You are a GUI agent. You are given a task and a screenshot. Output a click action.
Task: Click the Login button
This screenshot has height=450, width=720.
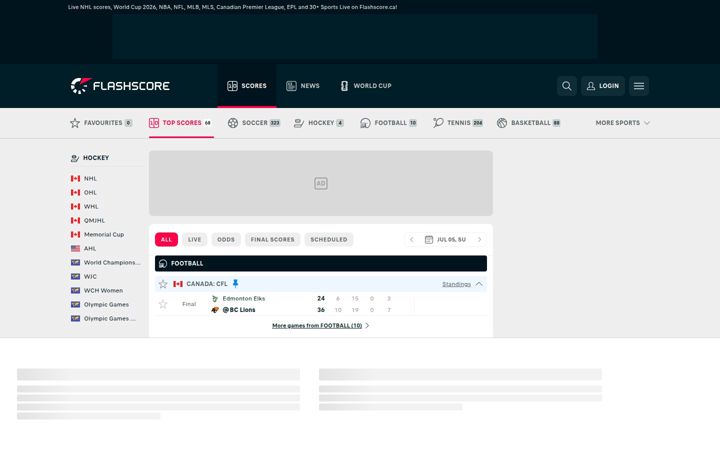pos(602,86)
